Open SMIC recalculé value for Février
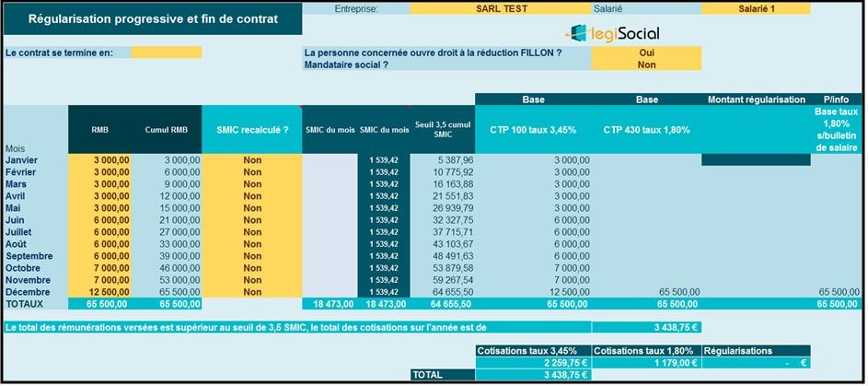 point(252,172)
